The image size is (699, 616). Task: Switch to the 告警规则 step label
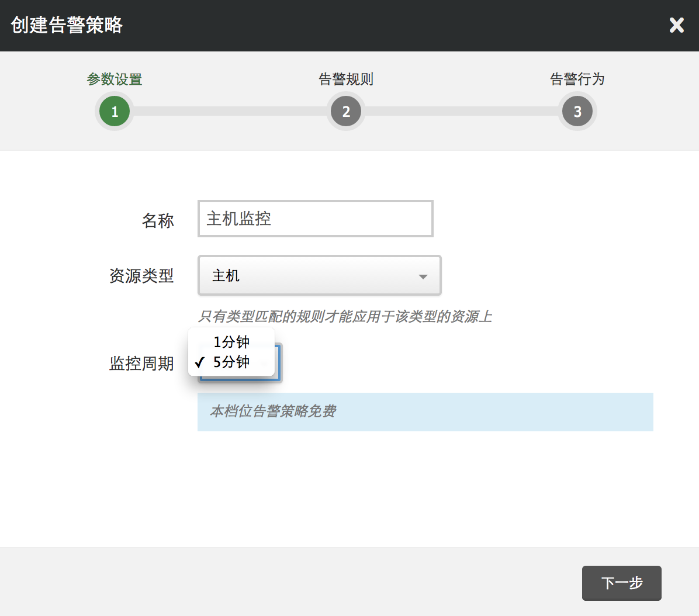pos(346,79)
